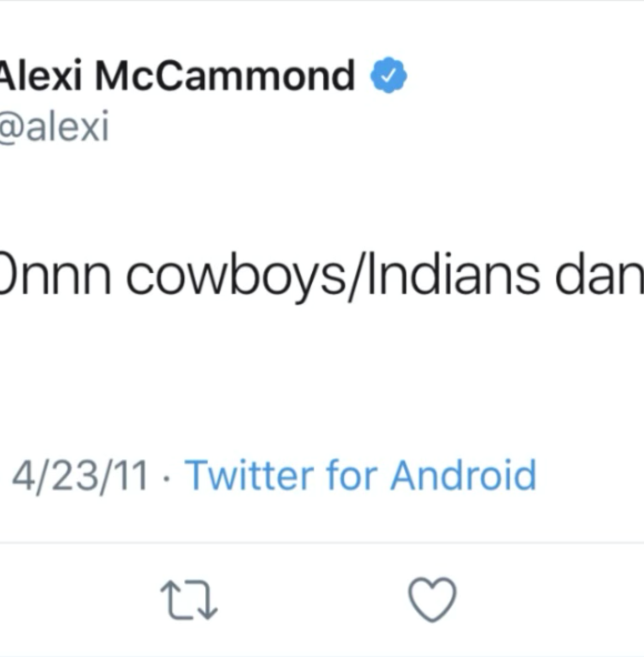Click empty space between retweet and heart

pos(311,599)
